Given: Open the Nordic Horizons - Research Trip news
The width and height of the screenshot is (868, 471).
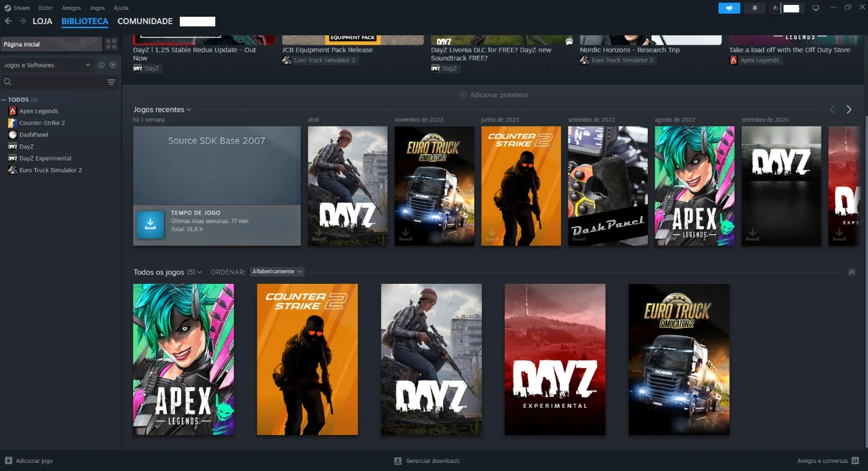Looking at the screenshot, I should pos(629,50).
